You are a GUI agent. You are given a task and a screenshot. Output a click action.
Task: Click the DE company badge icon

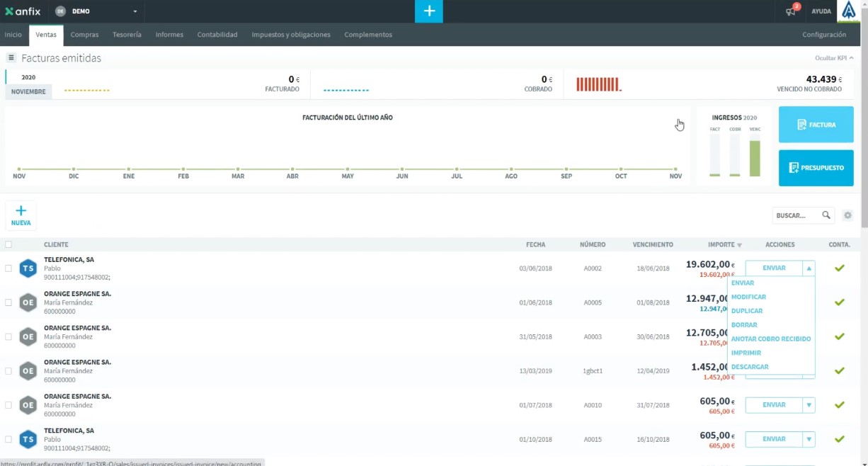pos(60,11)
